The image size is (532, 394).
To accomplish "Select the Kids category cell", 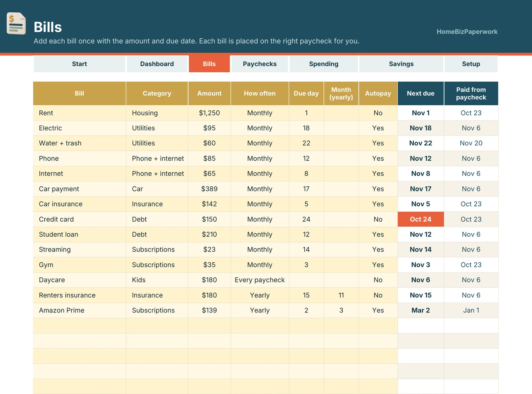I will point(157,280).
